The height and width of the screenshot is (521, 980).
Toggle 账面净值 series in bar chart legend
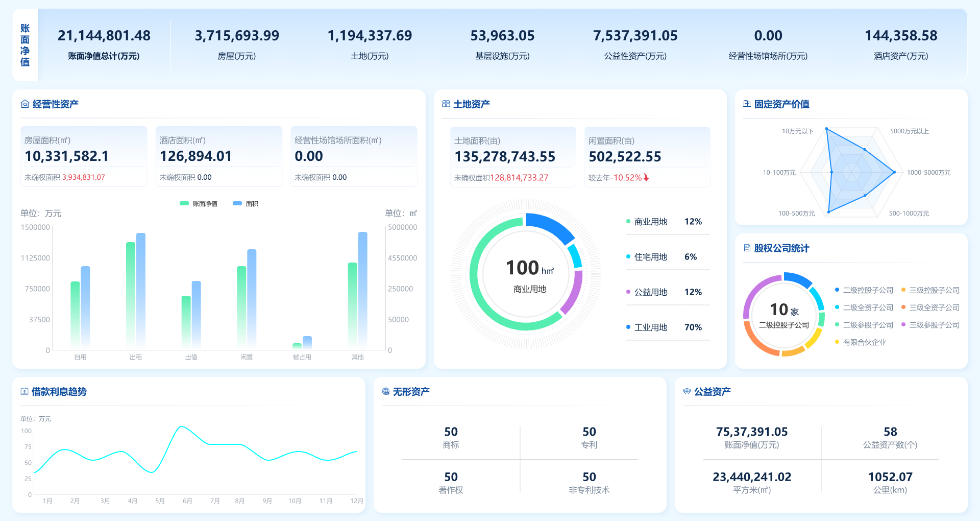[x=199, y=204]
